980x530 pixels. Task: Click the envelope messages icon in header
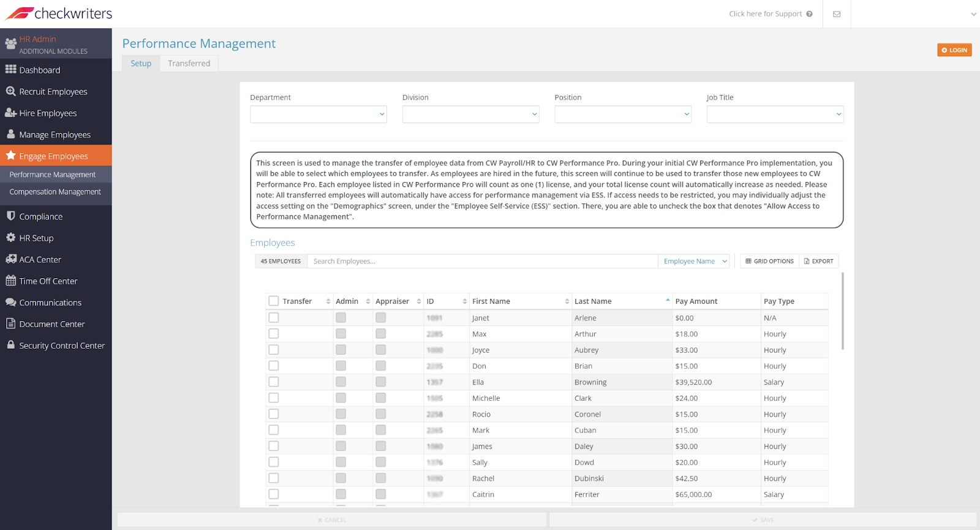(837, 14)
